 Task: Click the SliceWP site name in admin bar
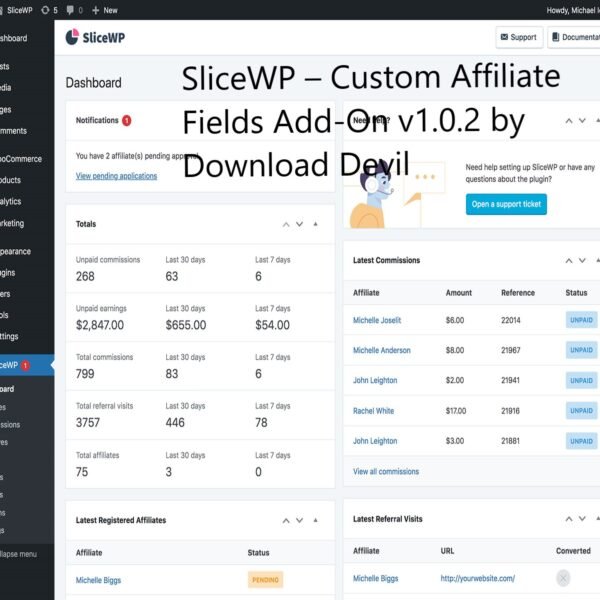[16, 10]
